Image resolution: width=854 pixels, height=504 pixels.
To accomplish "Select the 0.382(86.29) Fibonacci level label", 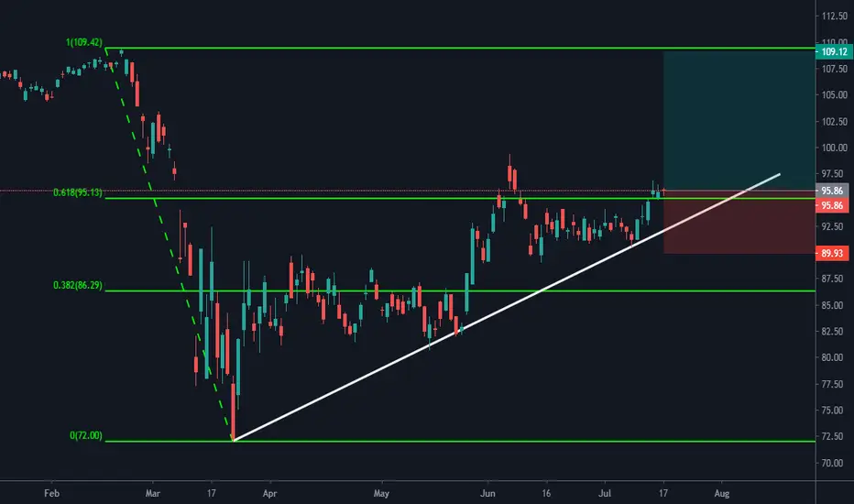I will [77, 285].
